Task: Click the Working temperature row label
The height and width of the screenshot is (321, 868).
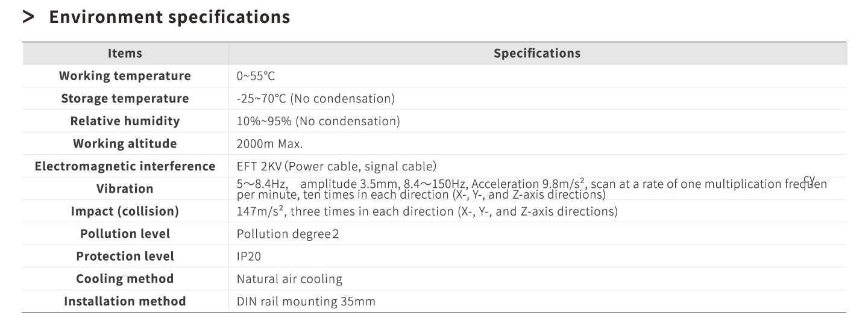Action: [x=125, y=76]
